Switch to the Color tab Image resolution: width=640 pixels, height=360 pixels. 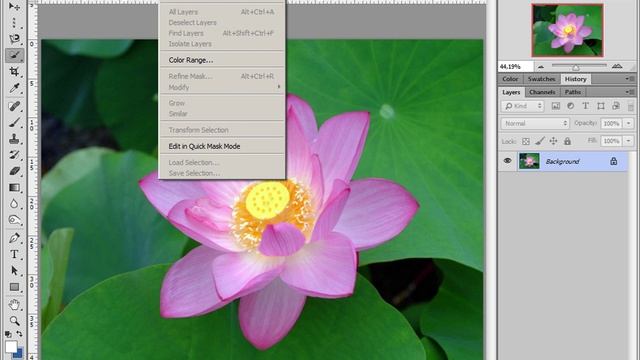click(x=510, y=79)
